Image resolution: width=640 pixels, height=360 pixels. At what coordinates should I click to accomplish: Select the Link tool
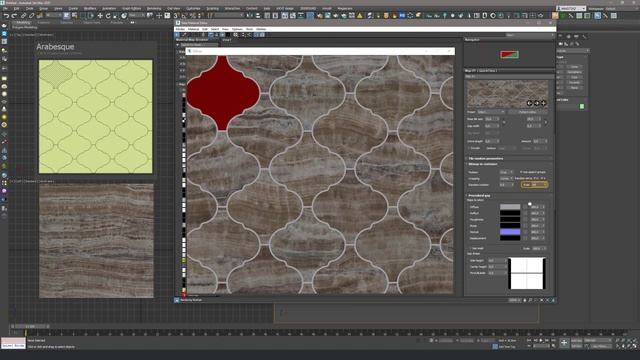pyautogui.click(x=24, y=16)
